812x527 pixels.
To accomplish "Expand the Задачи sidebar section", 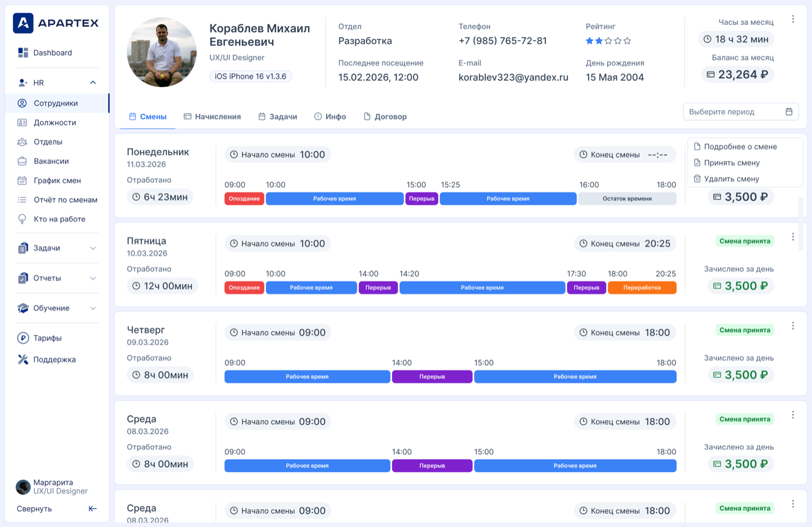I will (x=93, y=248).
